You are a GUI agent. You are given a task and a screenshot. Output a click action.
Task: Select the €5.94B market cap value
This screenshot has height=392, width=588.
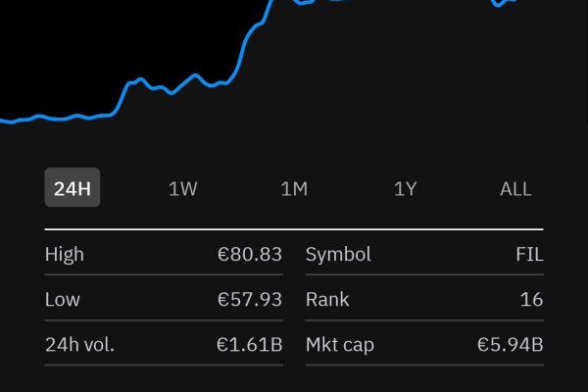click(x=511, y=345)
